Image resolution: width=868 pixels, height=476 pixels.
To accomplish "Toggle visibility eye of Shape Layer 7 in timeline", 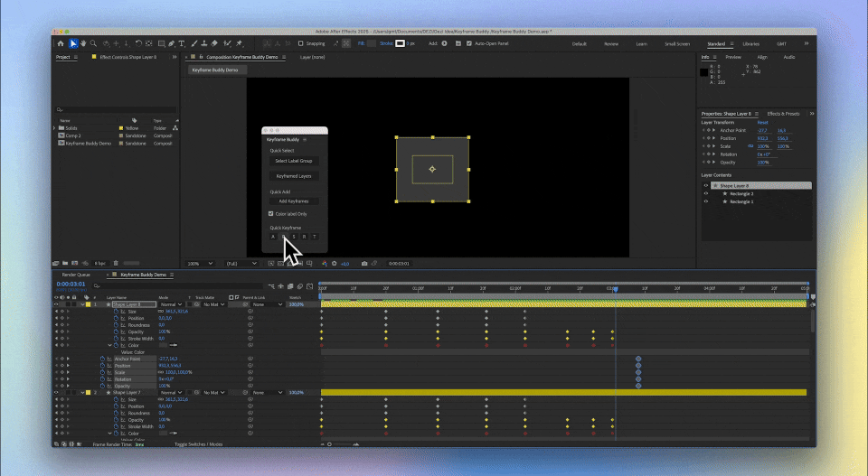I will point(56,393).
